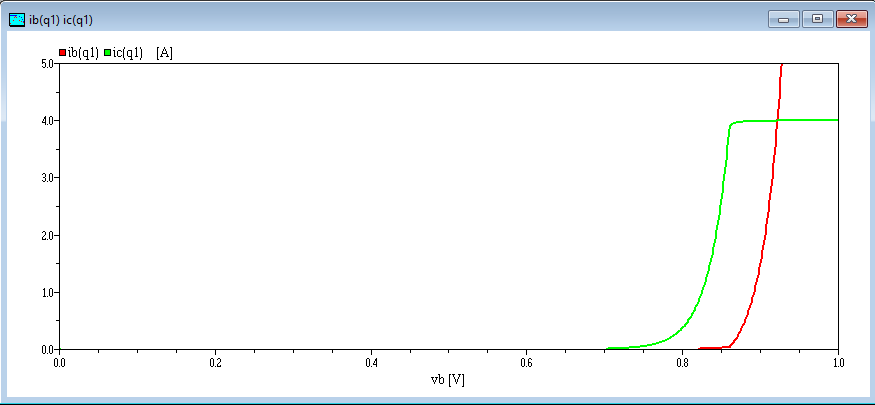
Task: Click the 1.0 y-axis tick label
Action: click(x=45, y=292)
